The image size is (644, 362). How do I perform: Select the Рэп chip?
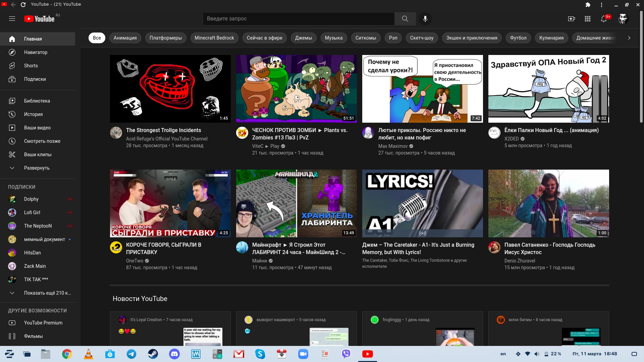tap(393, 38)
